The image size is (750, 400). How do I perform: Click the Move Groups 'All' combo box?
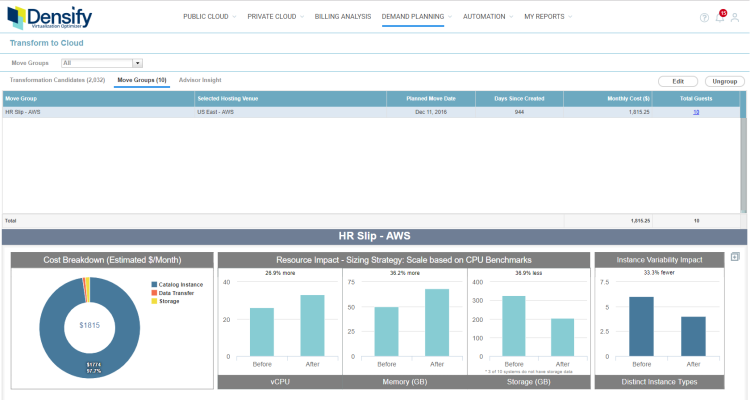(102, 63)
